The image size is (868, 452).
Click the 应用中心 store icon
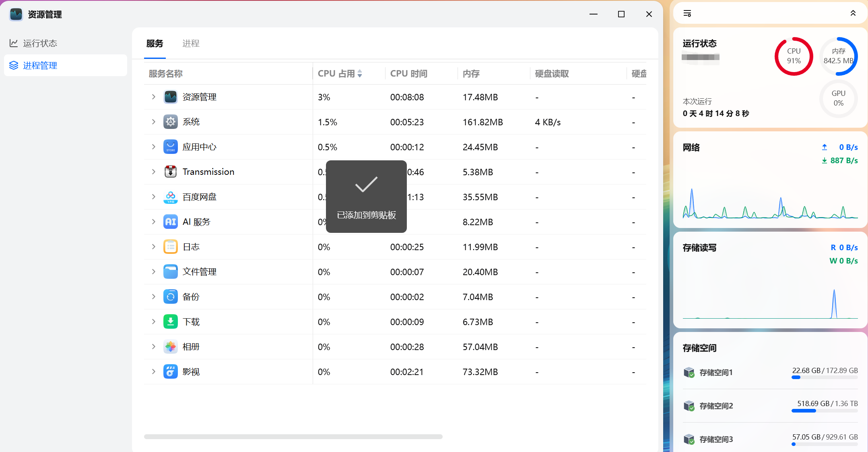point(170,147)
